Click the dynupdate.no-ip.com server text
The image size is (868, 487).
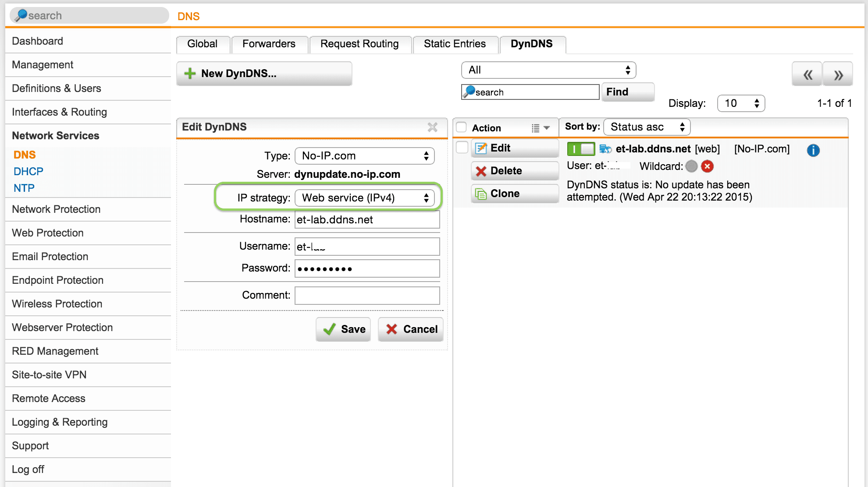347,174
